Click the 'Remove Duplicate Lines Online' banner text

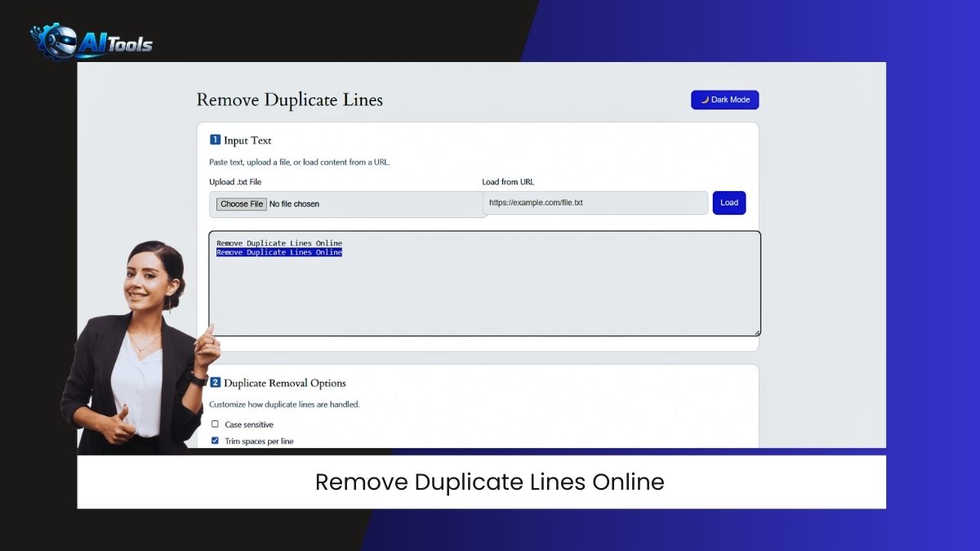[x=488, y=482]
